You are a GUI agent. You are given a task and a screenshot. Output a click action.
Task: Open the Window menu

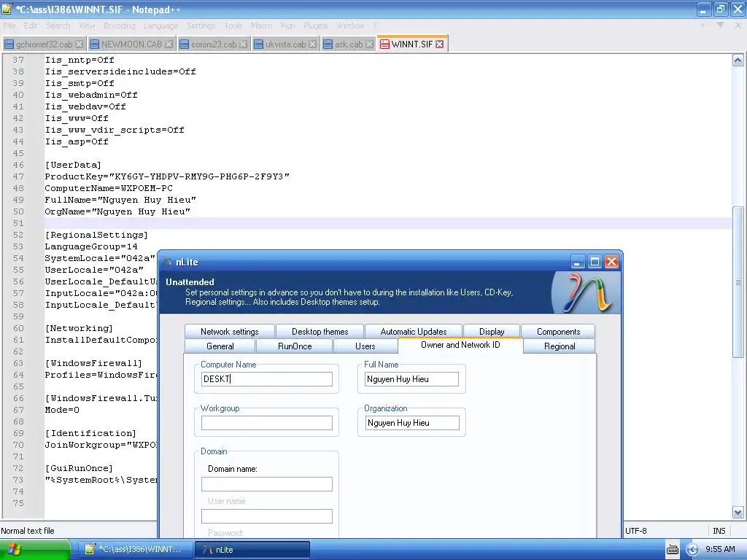[x=351, y=26]
